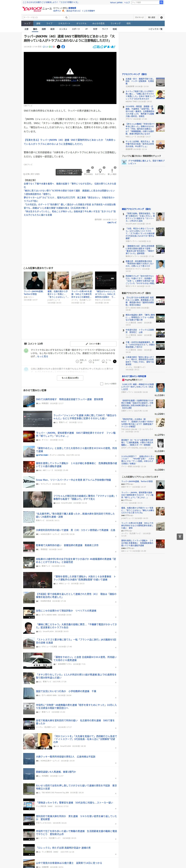Click the コメントを書く button
The height and width of the screenshot is (868, 186).
click(x=93, y=344)
